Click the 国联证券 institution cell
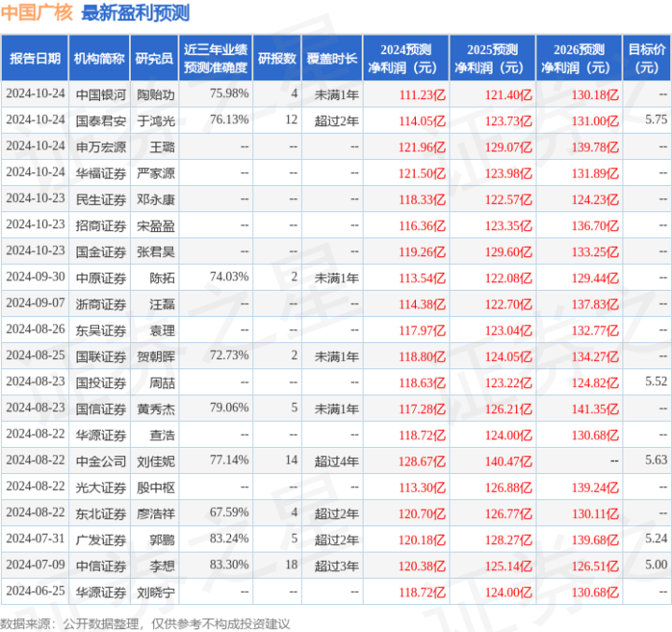This screenshot has height=632, width=672. [x=101, y=356]
